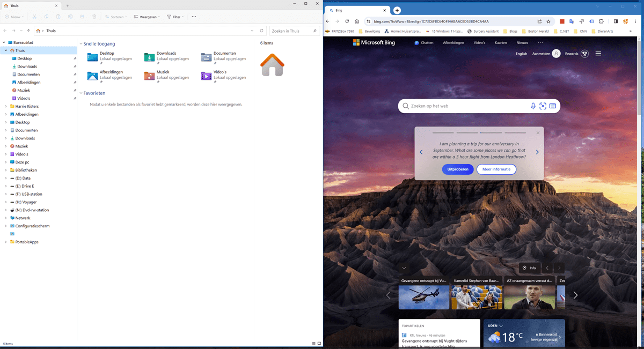
Task: Open the Afbeeldingen quick access folder tile
Action: [109, 76]
